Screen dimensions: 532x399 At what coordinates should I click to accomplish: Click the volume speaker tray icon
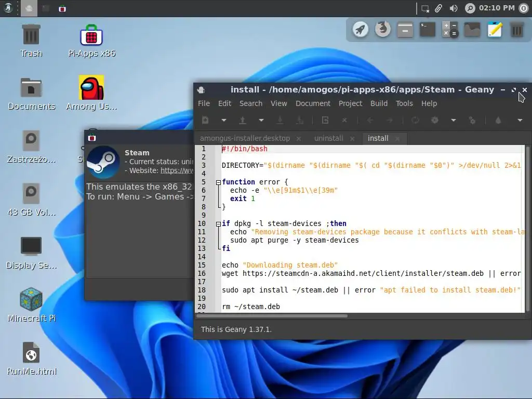click(x=454, y=8)
